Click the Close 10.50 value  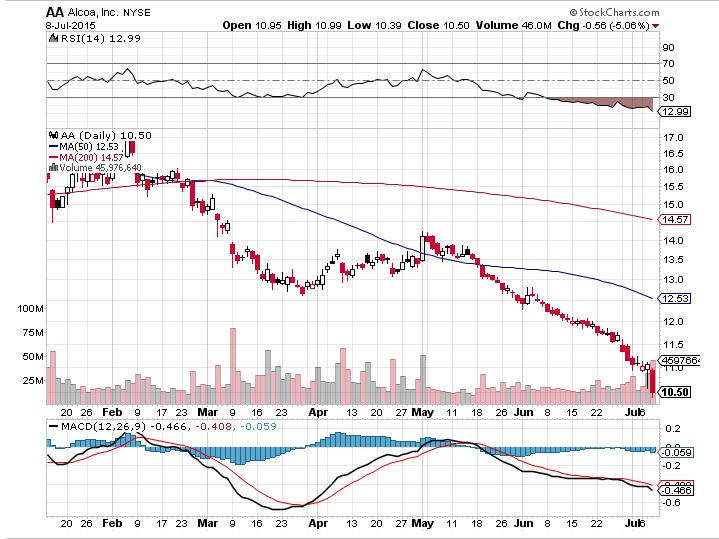[x=438, y=26]
